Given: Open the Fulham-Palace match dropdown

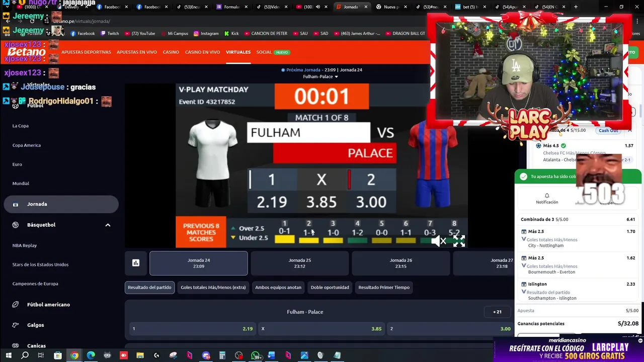Looking at the screenshot, I should point(320,76).
